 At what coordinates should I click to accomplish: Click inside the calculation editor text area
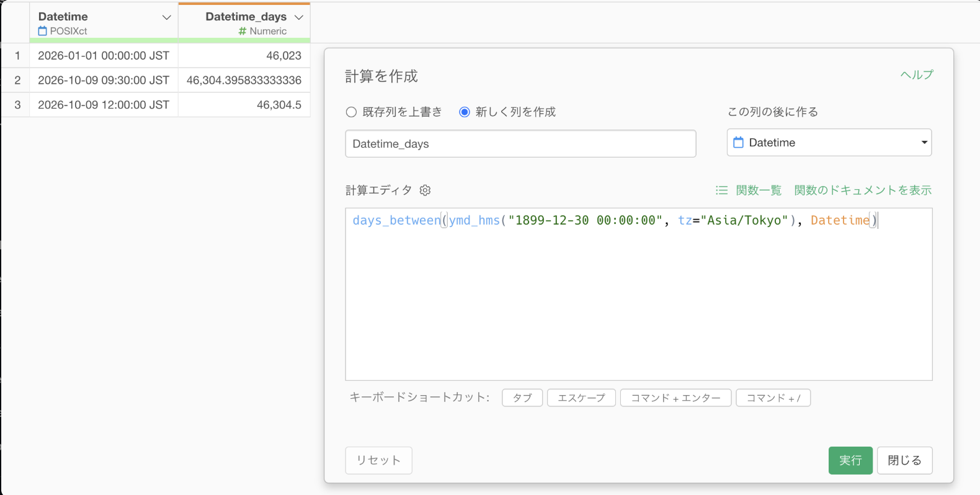pyautogui.click(x=639, y=294)
